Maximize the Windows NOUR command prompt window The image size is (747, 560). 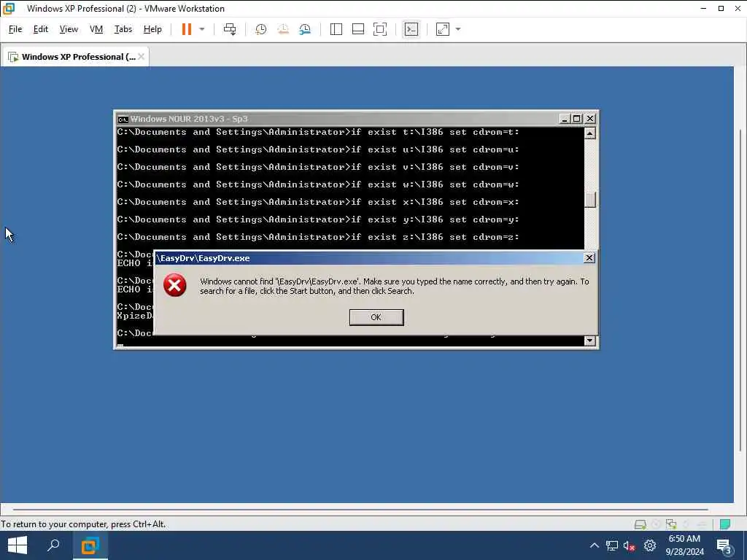pyautogui.click(x=577, y=119)
